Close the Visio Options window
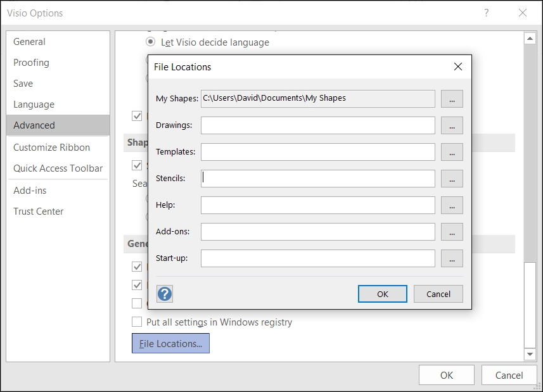The height and width of the screenshot is (392, 543). click(523, 13)
